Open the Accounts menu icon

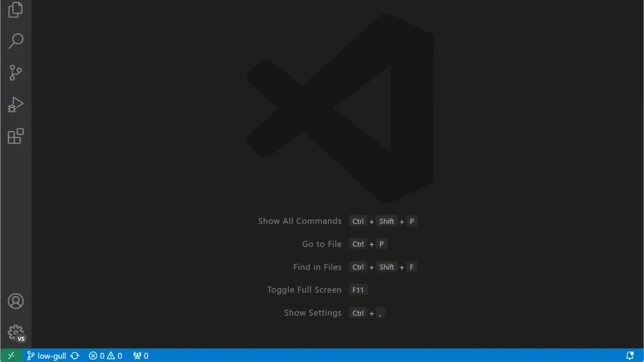(16, 301)
